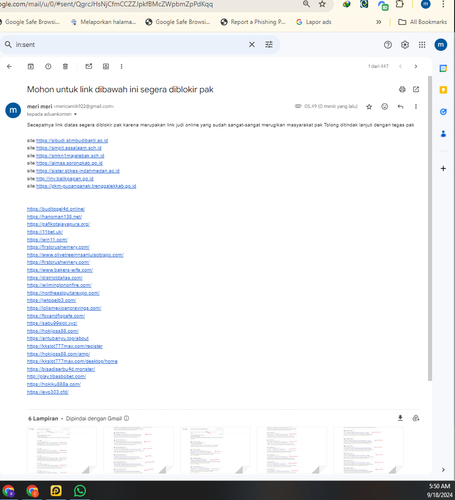Delete this email with the trash icon
The image size is (455, 500).
pyautogui.click(x=65, y=67)
